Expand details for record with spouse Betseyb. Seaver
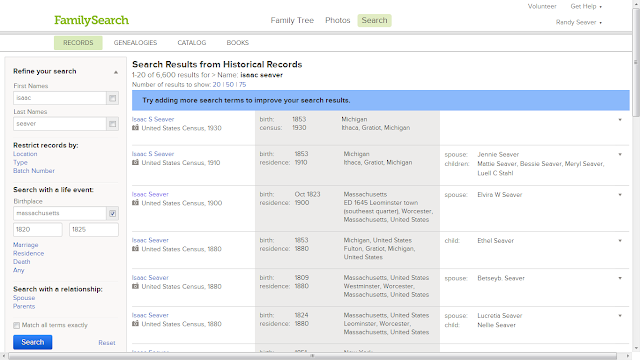The width and height of the screenshot is (640, 360). coord(620,278)
